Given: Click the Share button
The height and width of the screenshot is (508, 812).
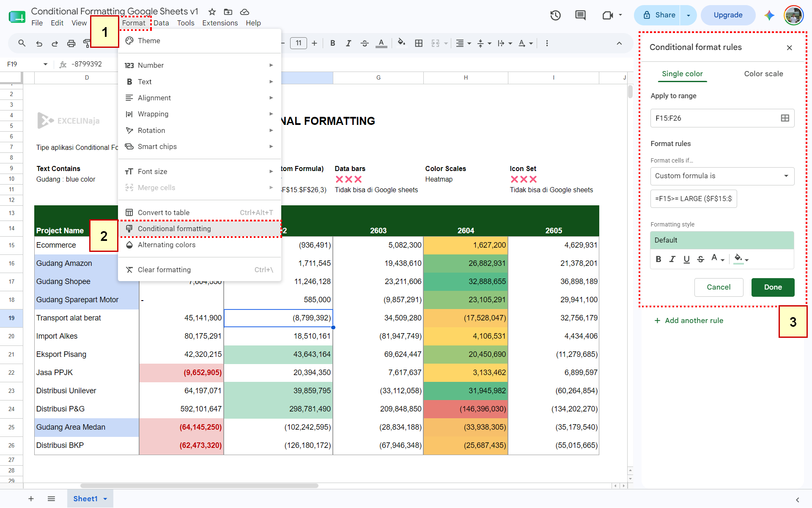Looking at the screenshot, I should [657, 15].
